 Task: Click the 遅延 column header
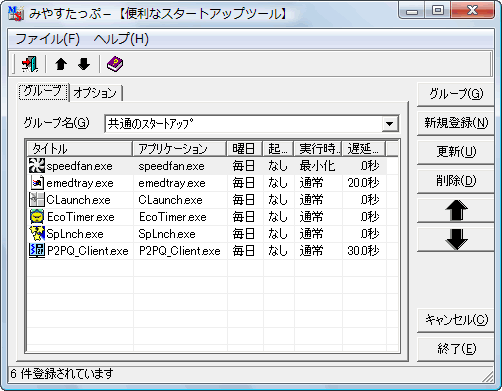point(364,149)
